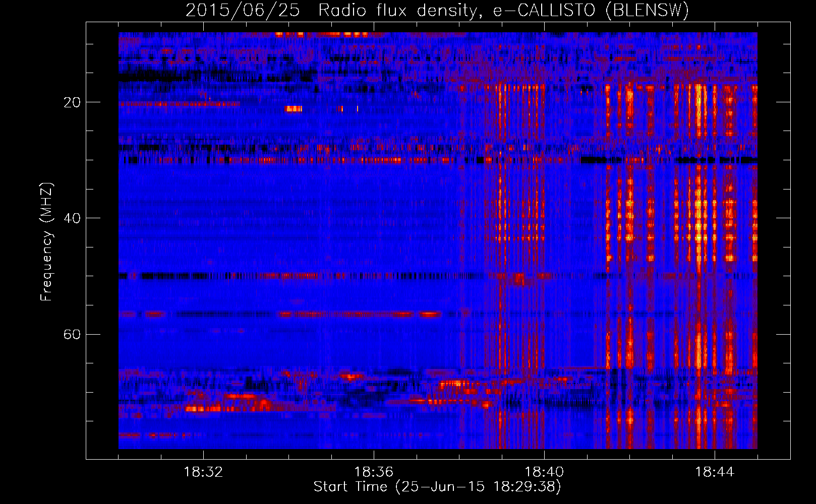Click the 20 frequency tick label
Viewport: 816px width, 504px height.
point(72,102)
